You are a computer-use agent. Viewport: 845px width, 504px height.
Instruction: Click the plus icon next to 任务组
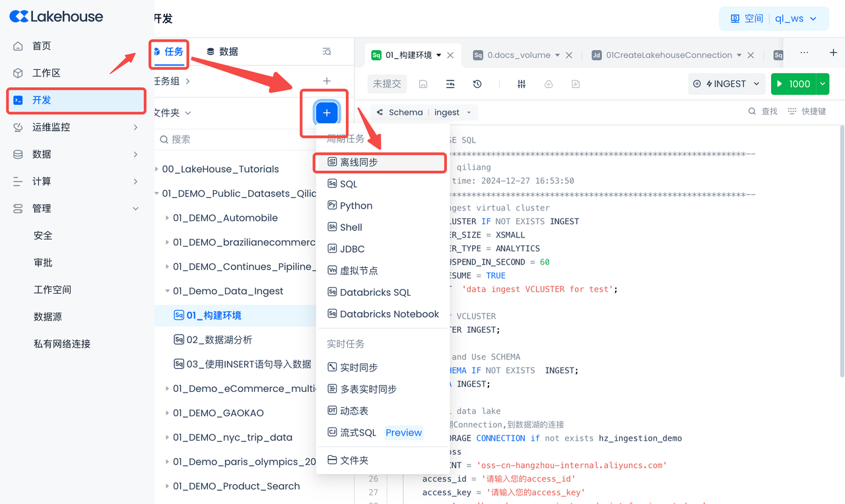(x=327, y=81)
